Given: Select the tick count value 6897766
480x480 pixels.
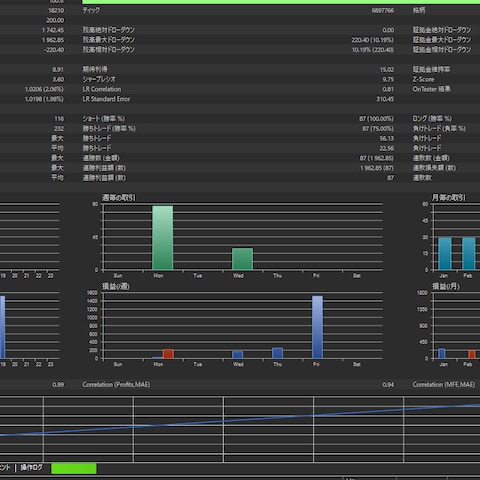Looking at the screenshot, I should coord(383,11).
